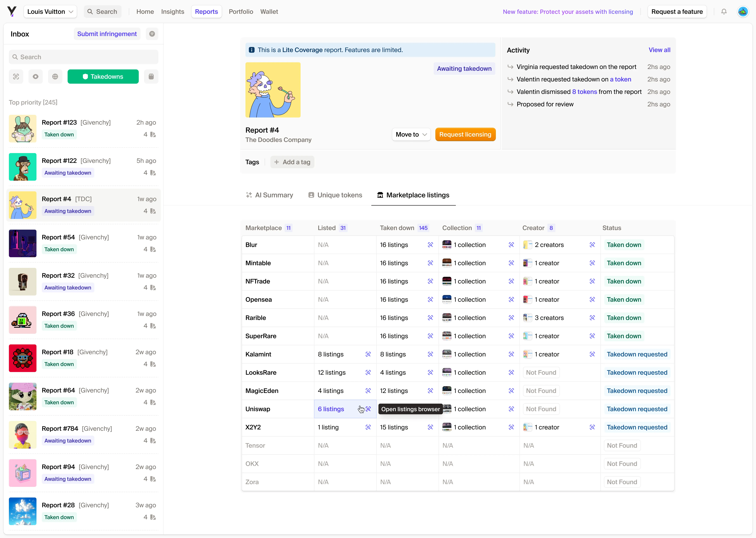Open LooksRare listed listings browser icon
756x538 pixels.
tap(368, 372)
